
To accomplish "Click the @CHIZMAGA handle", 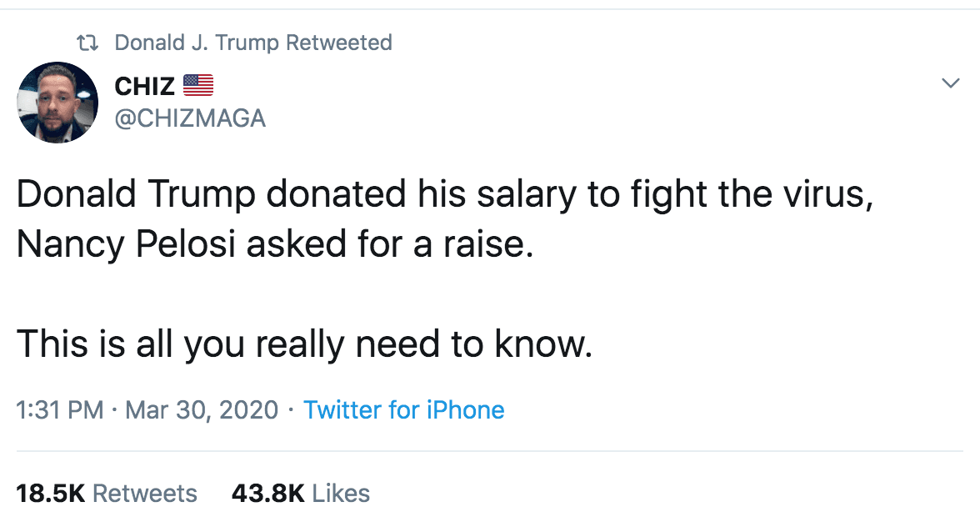I will pos(190,118).
